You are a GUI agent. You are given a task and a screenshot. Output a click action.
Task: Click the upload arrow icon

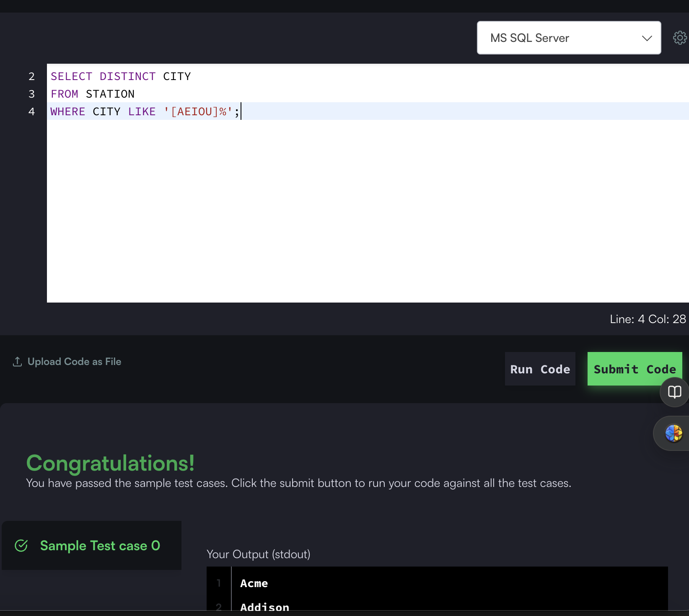(17, 362)
